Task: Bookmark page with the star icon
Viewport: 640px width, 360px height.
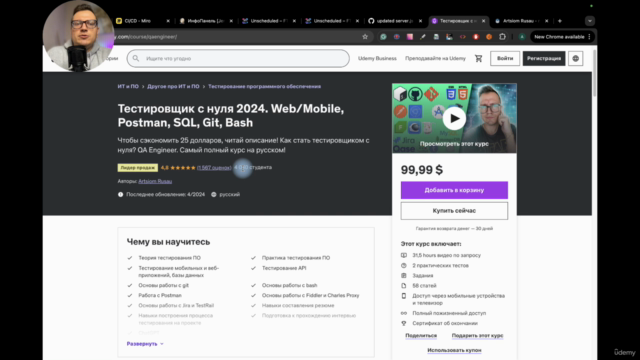Action: point(365,37)
